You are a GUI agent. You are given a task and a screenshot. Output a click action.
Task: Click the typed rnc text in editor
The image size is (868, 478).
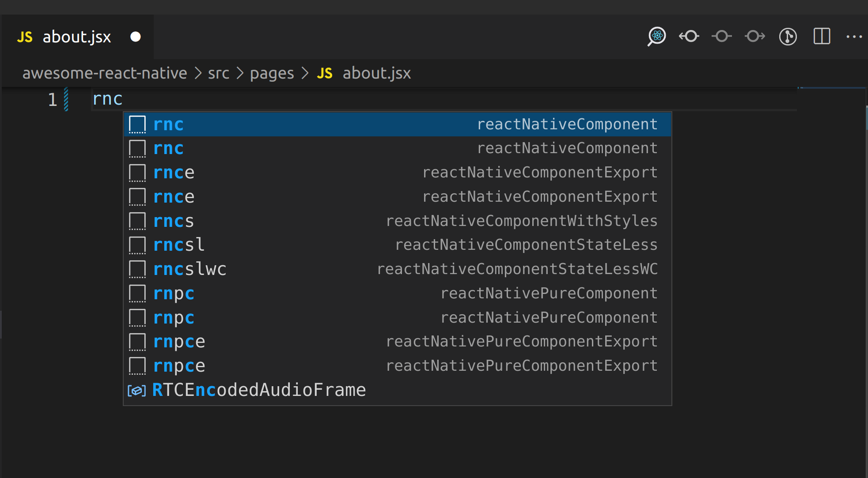pyautogui.click(x=107, y=99)
